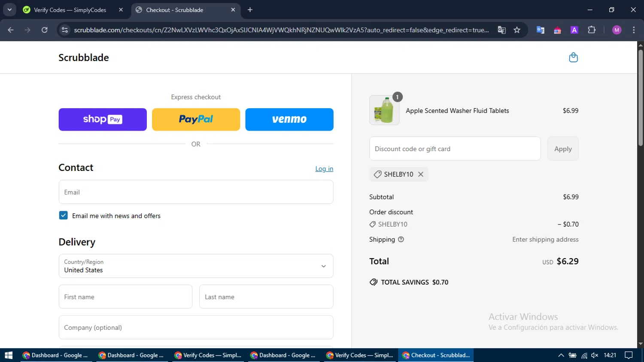
Task: Click the Total $6.29 amount
Action: pos(568,261)
